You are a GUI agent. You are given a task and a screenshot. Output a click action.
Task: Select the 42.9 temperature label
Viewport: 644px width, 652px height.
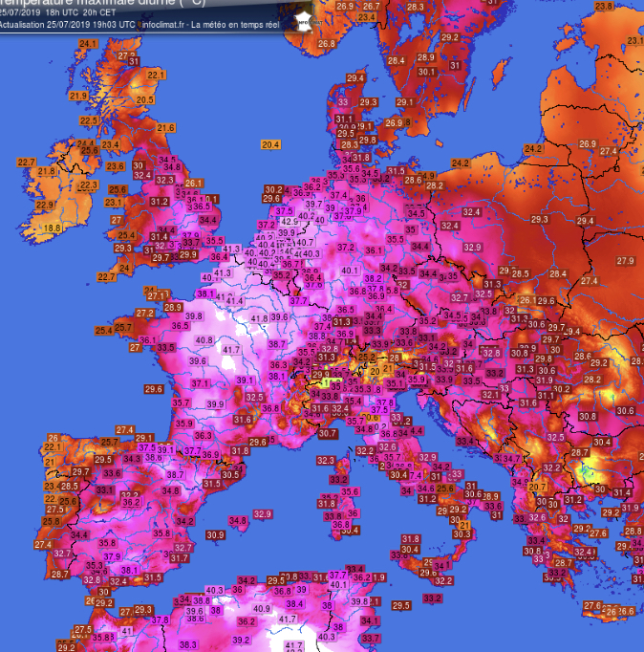(290, 222)
